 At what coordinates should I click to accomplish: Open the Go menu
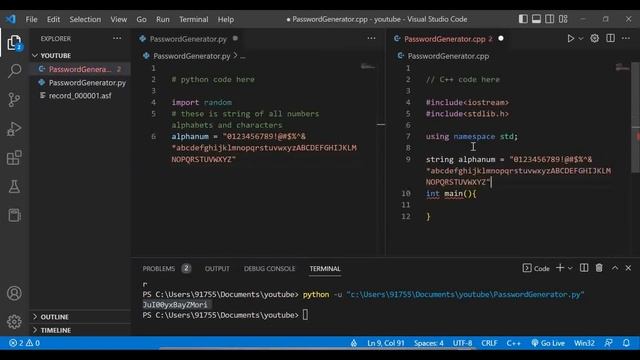[x=141, y=19]
